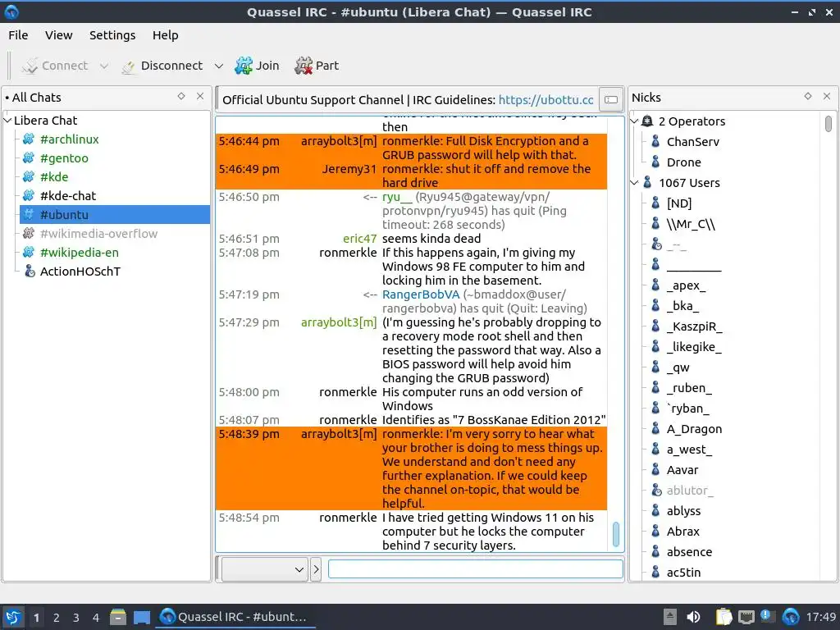Click the #archlinux channel icon
The height and width of the screenshot is (630, 840).
coord(29,139)
